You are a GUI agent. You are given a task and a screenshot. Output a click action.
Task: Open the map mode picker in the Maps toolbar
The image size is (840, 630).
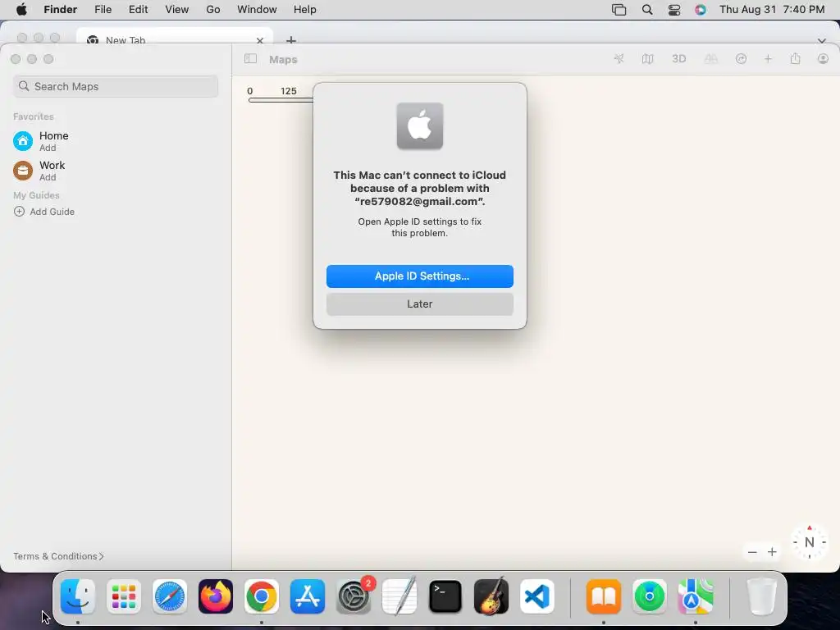(x=647, y=59)
